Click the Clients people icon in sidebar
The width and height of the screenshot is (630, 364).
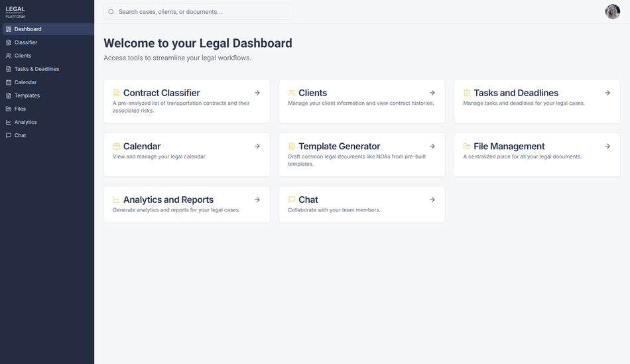click(x=9, y=56)
